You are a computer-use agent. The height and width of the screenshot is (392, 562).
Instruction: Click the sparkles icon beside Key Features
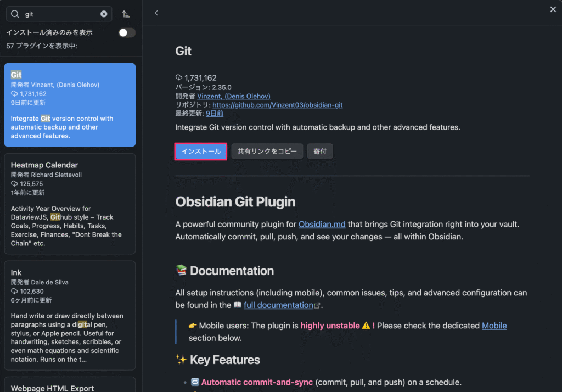181,360
